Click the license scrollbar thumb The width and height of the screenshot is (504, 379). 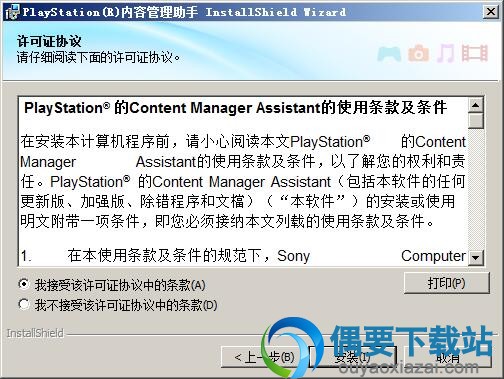(x=476, y=121)
